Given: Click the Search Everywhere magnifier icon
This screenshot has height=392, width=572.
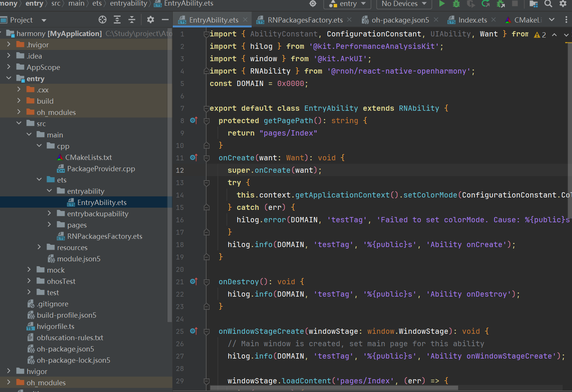Looking at the screenshot, I should (548, 4).
